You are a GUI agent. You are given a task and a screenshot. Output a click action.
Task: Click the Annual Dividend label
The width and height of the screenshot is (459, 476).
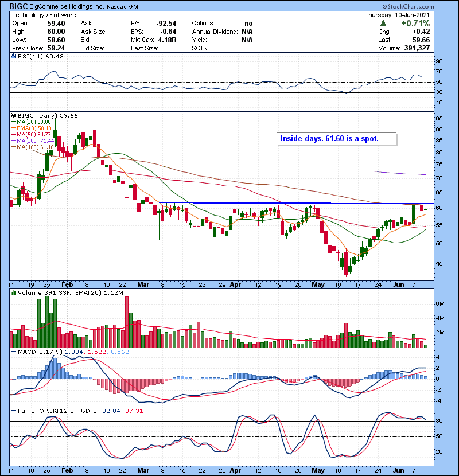point(215,32)
